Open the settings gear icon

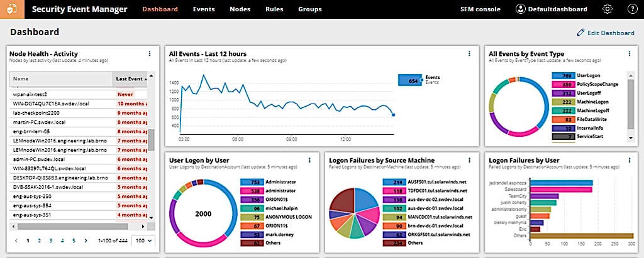[x=608, y=9]
